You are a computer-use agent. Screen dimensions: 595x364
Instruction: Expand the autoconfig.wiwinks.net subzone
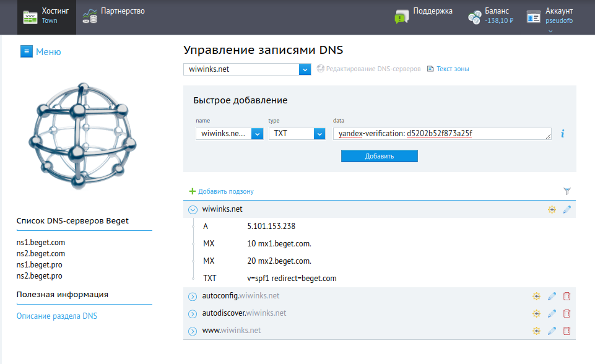(193, 297)
